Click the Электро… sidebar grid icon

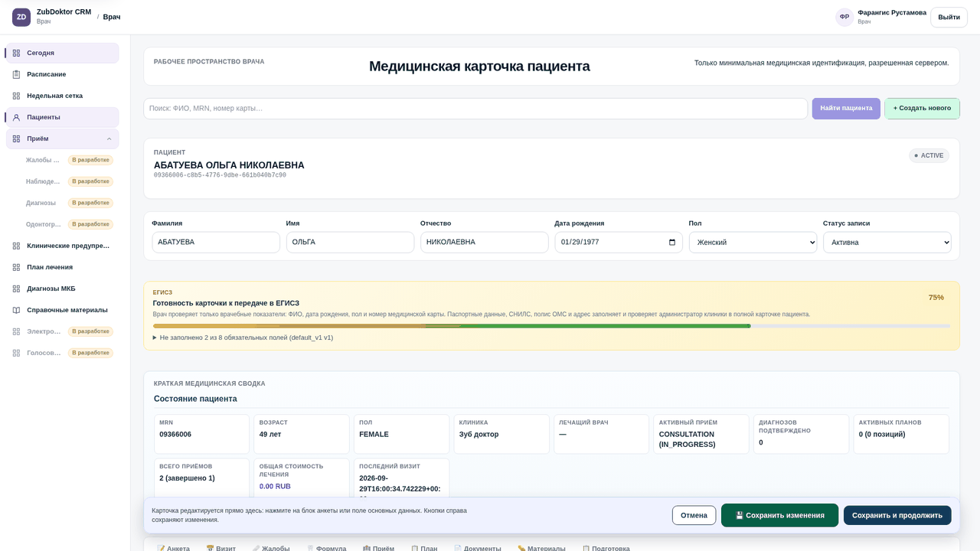(16, 331)
